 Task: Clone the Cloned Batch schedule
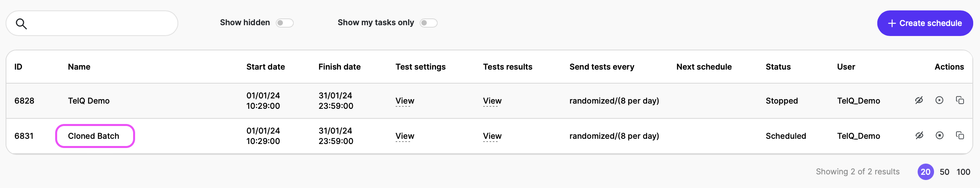(x=960, y=136)
